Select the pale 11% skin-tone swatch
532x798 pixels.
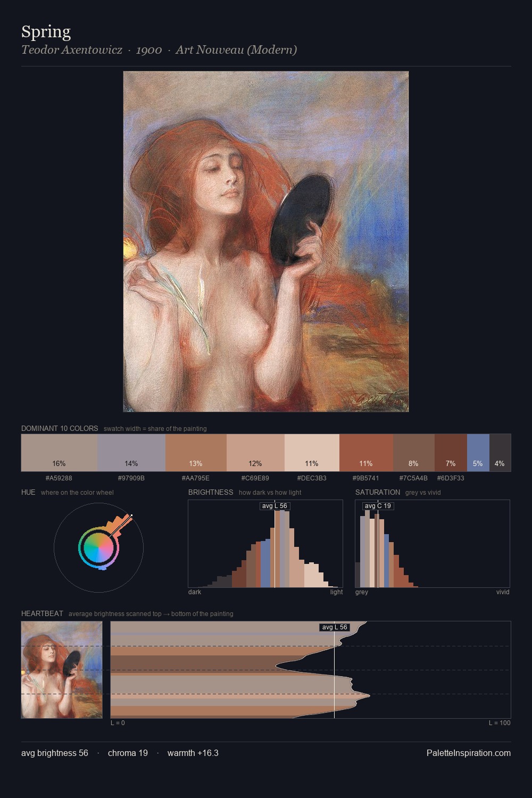tap(312, 453)
